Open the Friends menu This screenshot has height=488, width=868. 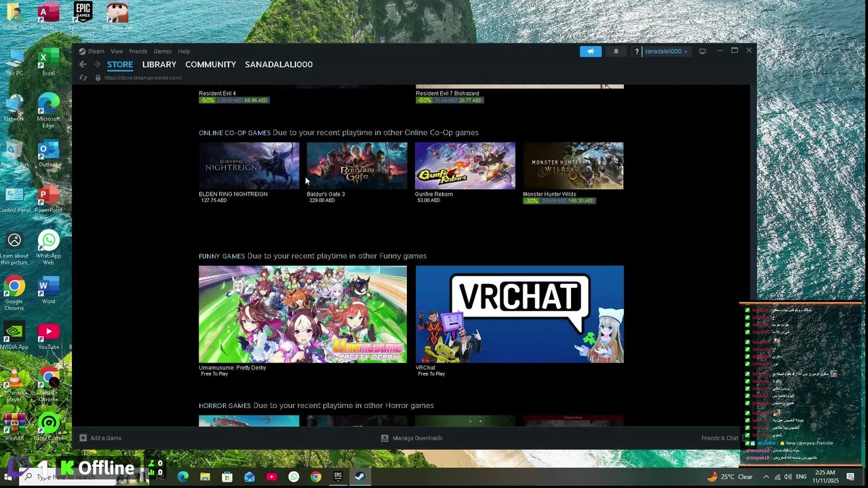tap(138, 52)
